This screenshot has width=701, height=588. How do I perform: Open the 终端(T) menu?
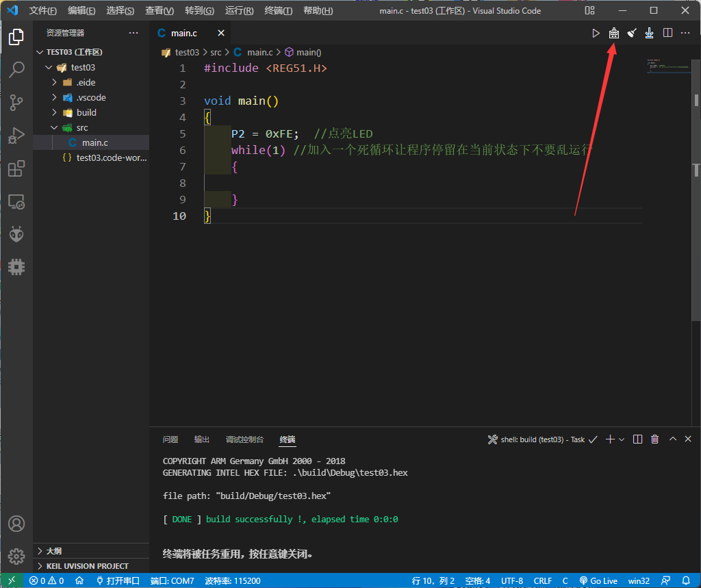point(278,10)
